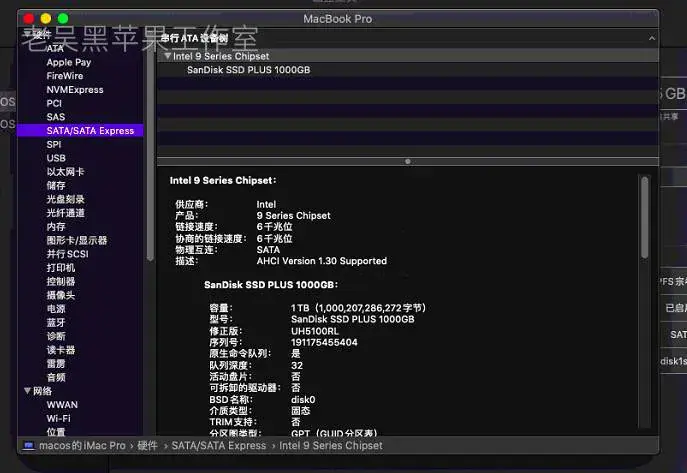Open 以太网卡 in the sidebar
The image size is (687, 473).
65,172
